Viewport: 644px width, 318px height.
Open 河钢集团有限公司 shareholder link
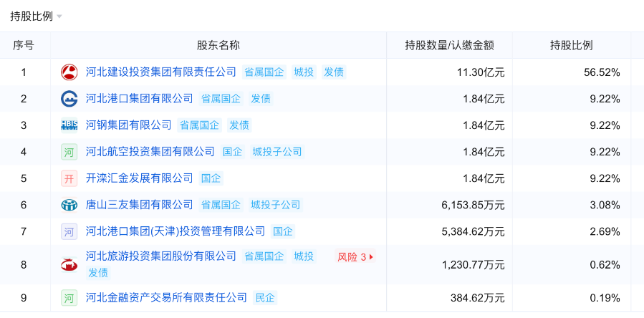(x=128, y=125)
